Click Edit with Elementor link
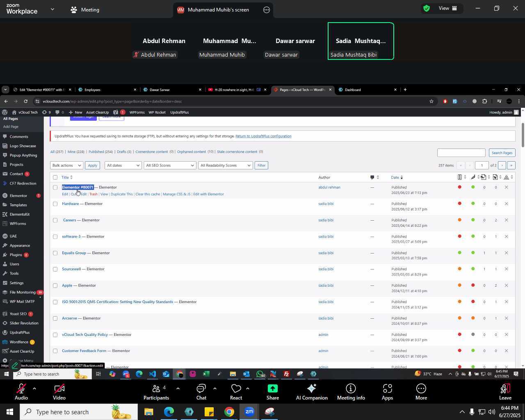 (208, 194)
